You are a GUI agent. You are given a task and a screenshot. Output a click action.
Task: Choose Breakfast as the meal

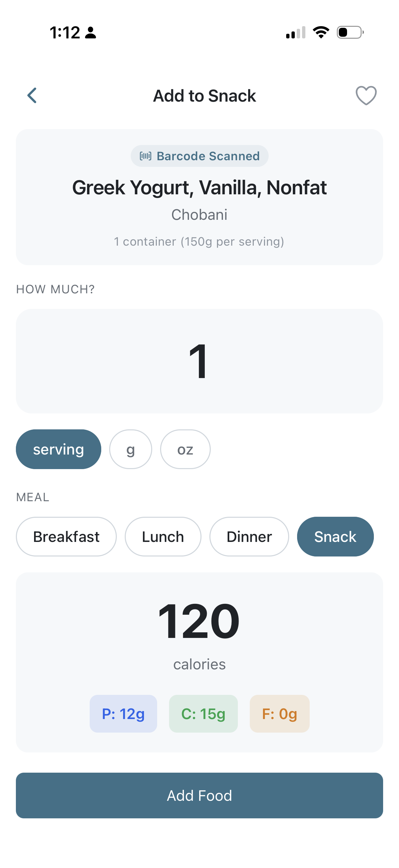click(66, 536)
